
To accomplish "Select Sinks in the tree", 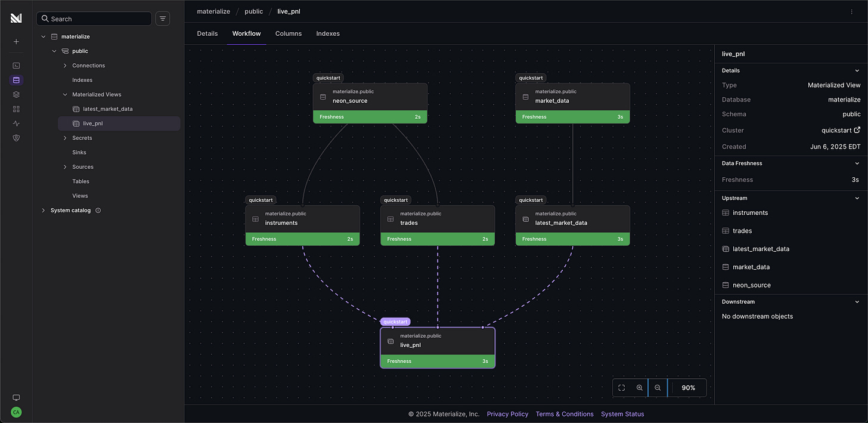I will pyautogui.click(x=79, y=153).
